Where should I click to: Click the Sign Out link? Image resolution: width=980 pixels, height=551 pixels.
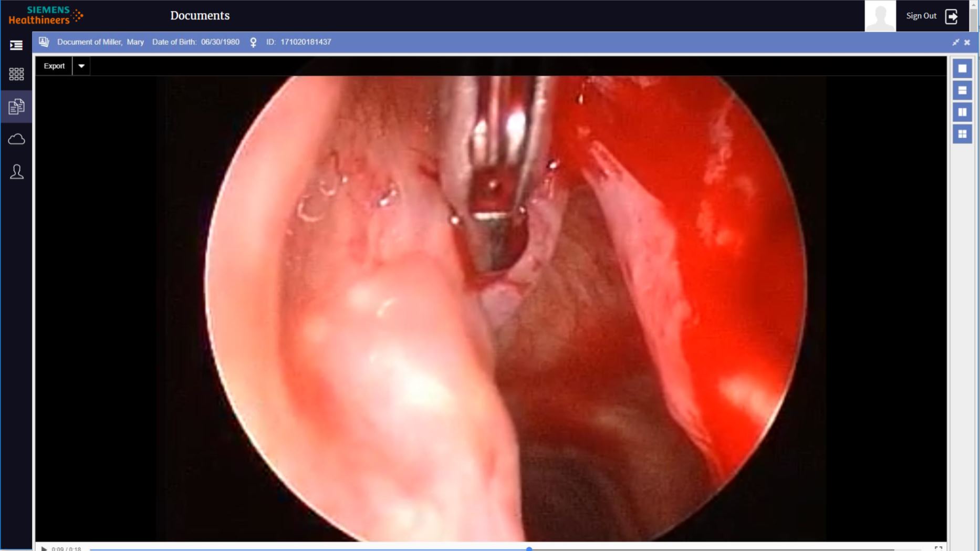point(921,16)
